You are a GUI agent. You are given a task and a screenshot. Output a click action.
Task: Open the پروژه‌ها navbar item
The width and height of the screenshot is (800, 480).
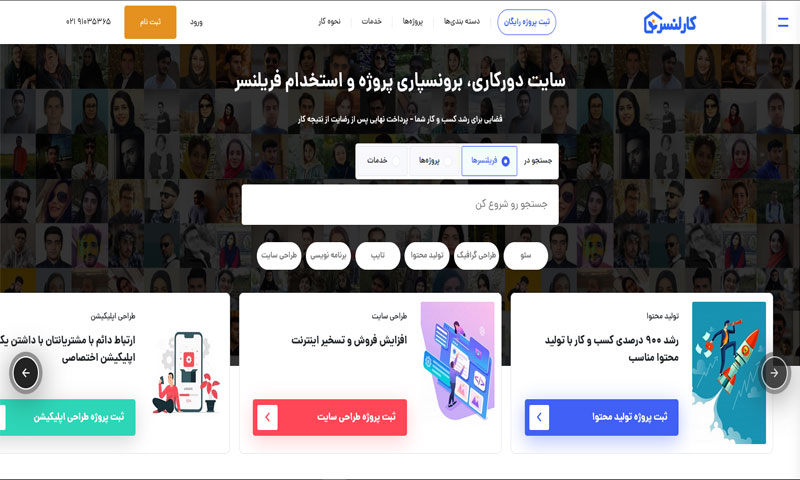point(412,21)
